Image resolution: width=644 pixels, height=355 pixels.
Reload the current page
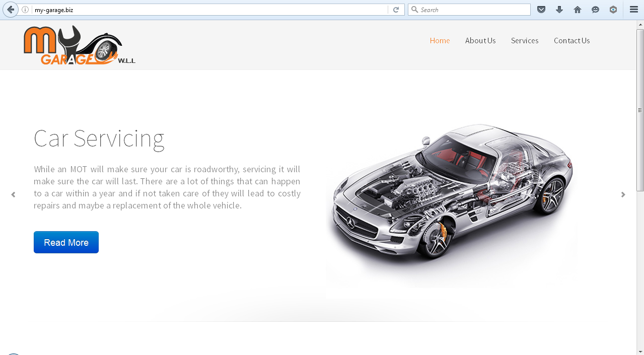[x=396, y=10]
